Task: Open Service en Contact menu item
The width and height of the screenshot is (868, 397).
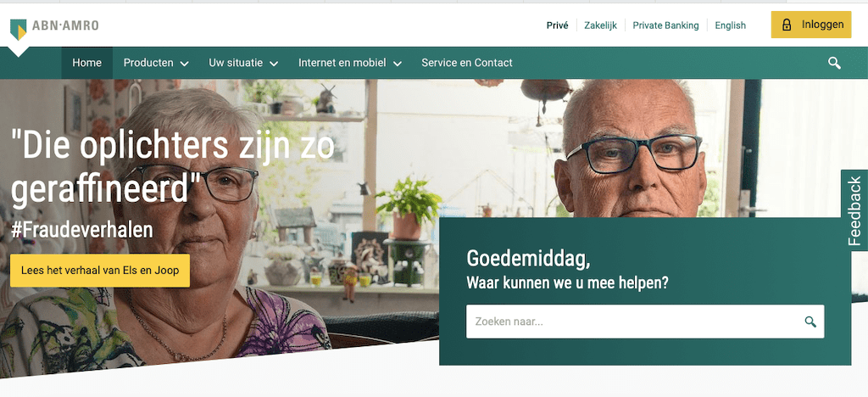Action: pyautogui.click(x=467, y=63)
